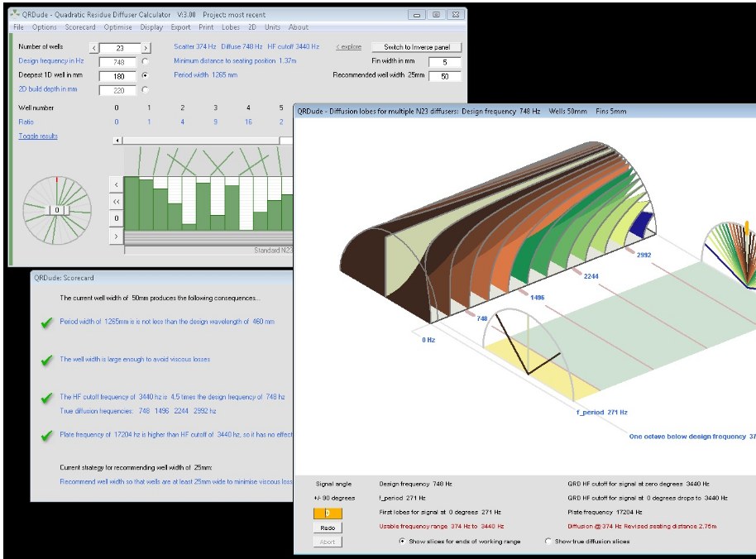Click the 2D build depth in mm field
The width and height of the screenshot is (756, 559).
point(118,90)
